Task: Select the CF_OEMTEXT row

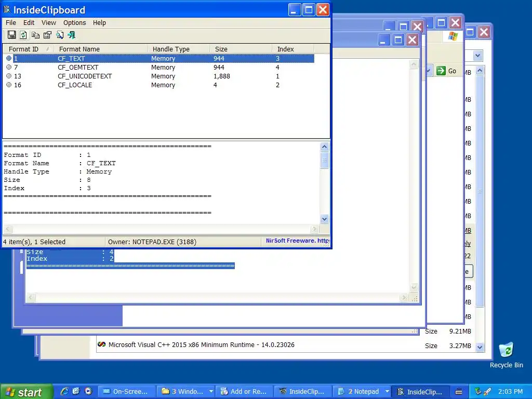Action: [x=159, y=67]
